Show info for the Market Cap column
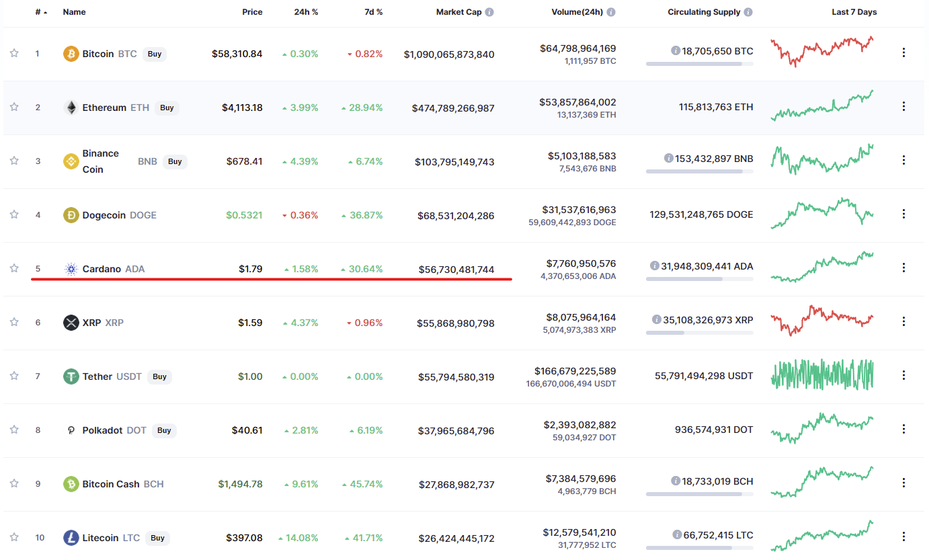This screenshot has height=560, width=929. point(489,12)
